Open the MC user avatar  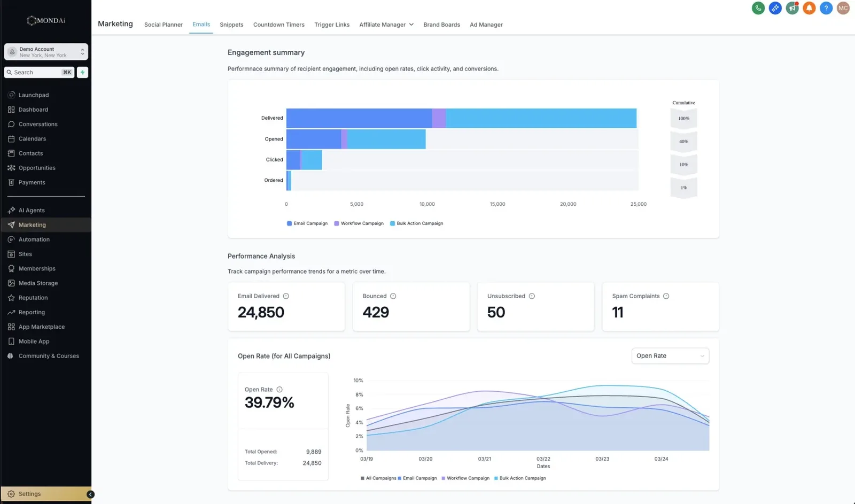843,8
